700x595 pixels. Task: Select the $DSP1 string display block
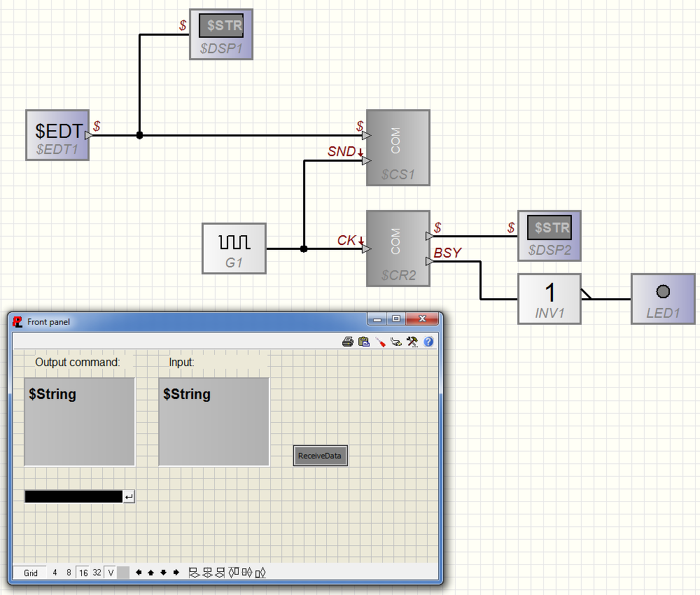[221, 34]
